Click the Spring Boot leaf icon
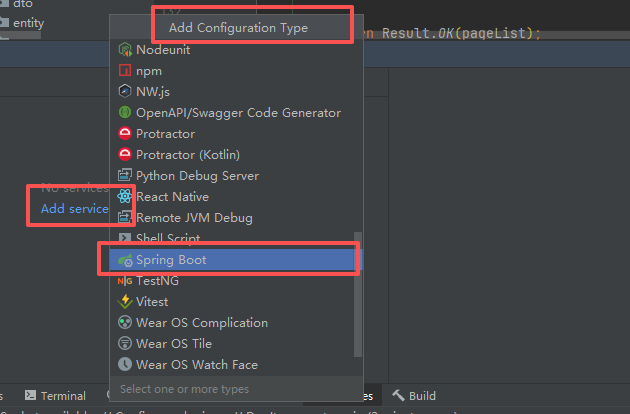Viewport: 630px width, 414px height. pos(125,260)
